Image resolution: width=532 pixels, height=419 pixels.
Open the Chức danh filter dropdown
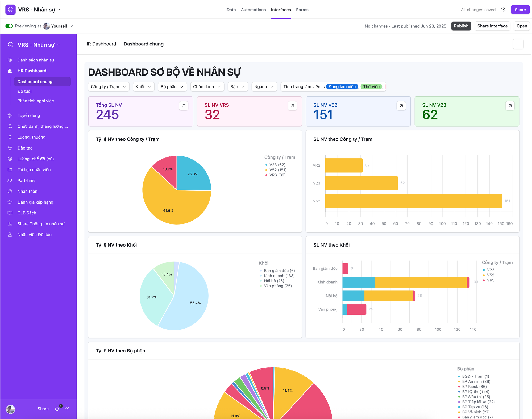coord(207,87)
